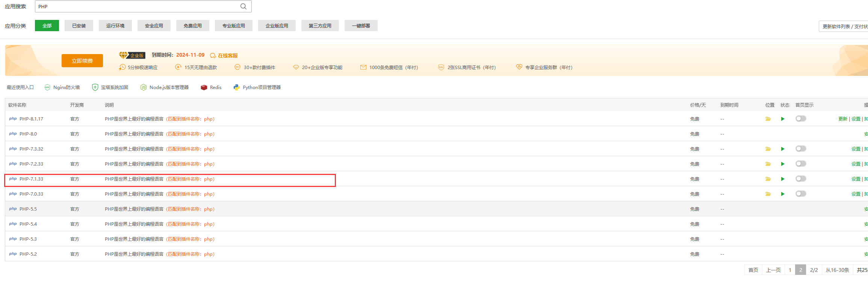This screenshot has height=282, width=868.
Task: Open folder location for PHP-7.2.33
Action: pos(768,164)
